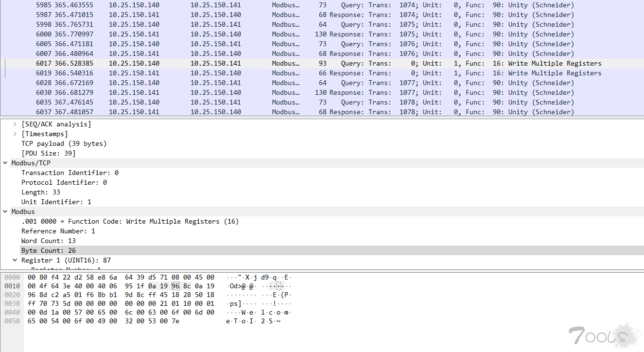644x352 pixels.
Task: Click the hex offset 0030 row
Action: [12, 303]
